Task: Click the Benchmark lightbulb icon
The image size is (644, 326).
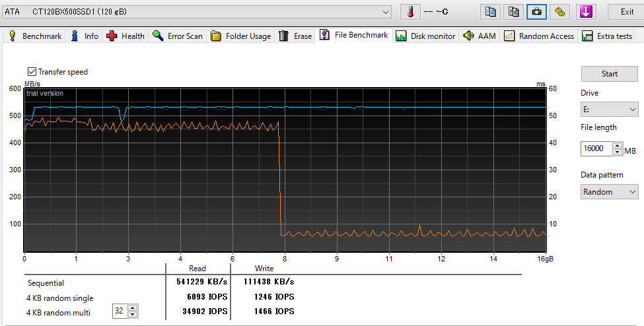Action: 13,36
